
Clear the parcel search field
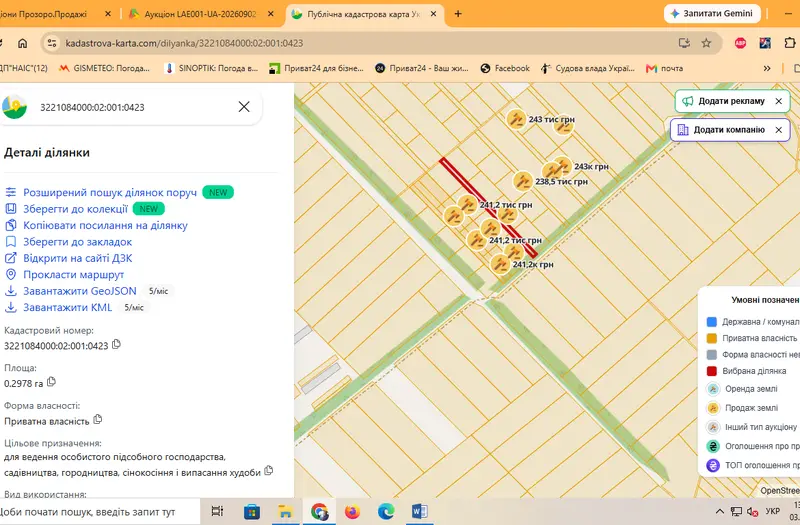pos(244,107)
